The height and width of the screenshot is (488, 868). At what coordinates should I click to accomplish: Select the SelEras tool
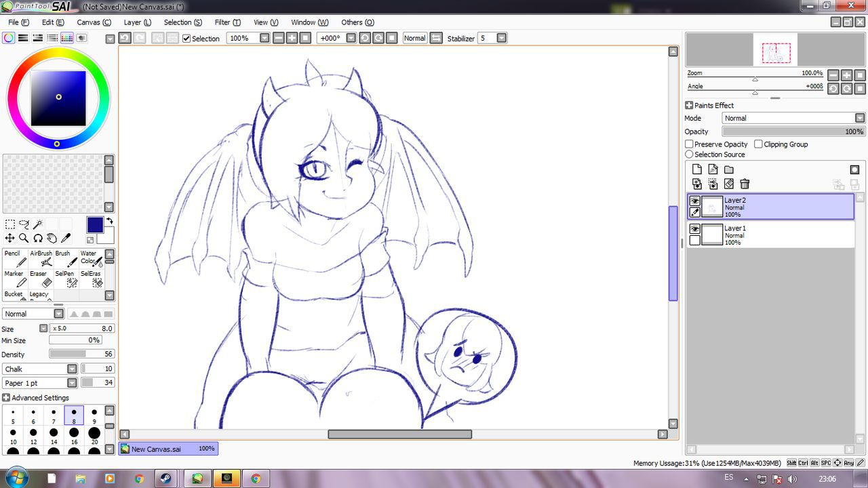(91, 279)
